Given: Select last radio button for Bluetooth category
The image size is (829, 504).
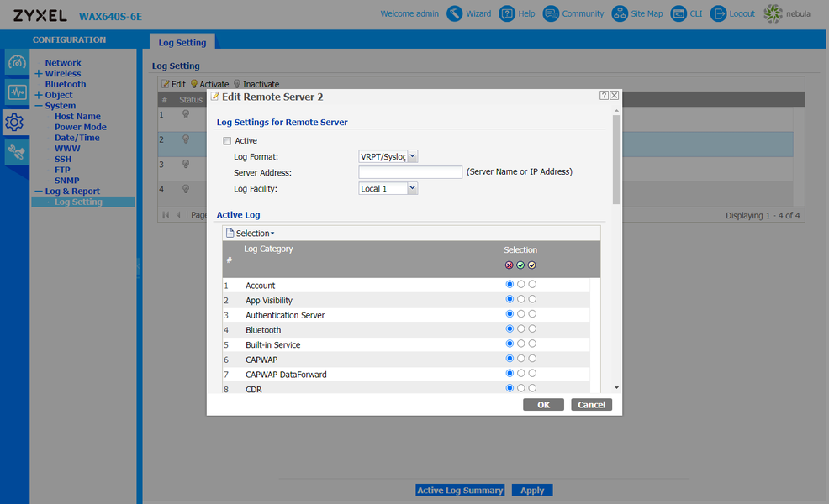Looking at the screenshot, I should tap(532, 328).
